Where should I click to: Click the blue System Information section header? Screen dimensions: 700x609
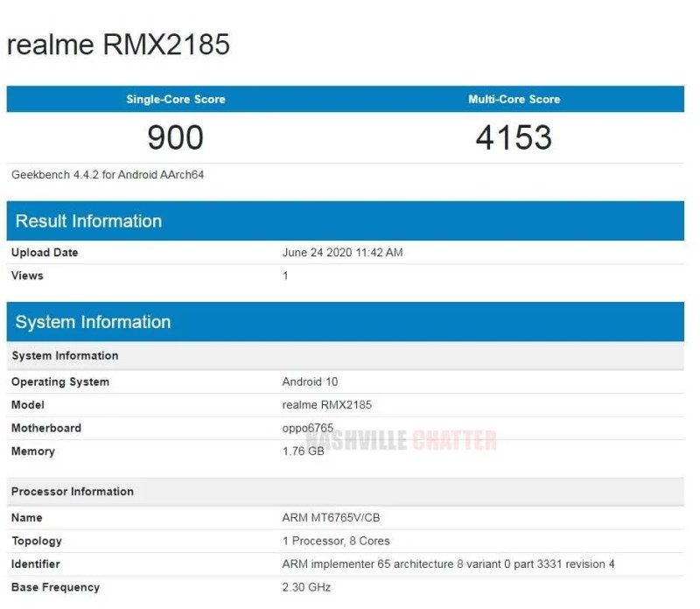coord(345,322)
